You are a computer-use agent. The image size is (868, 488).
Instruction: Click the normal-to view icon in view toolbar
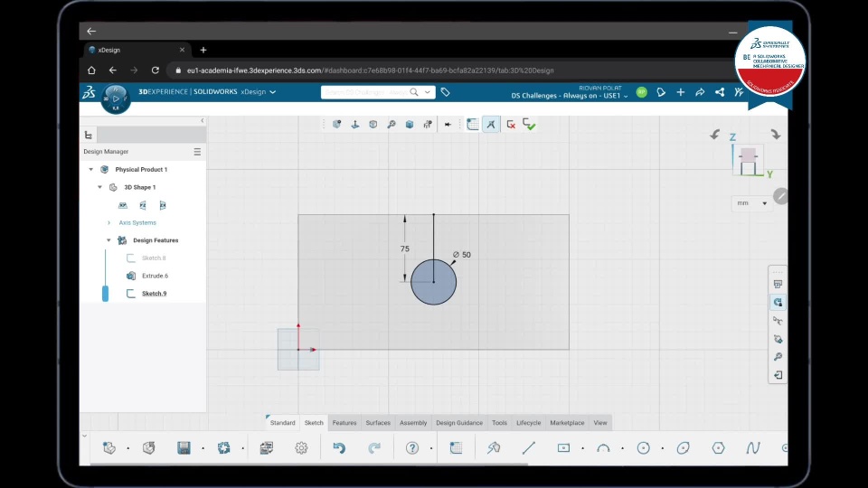tap(354, 125)
